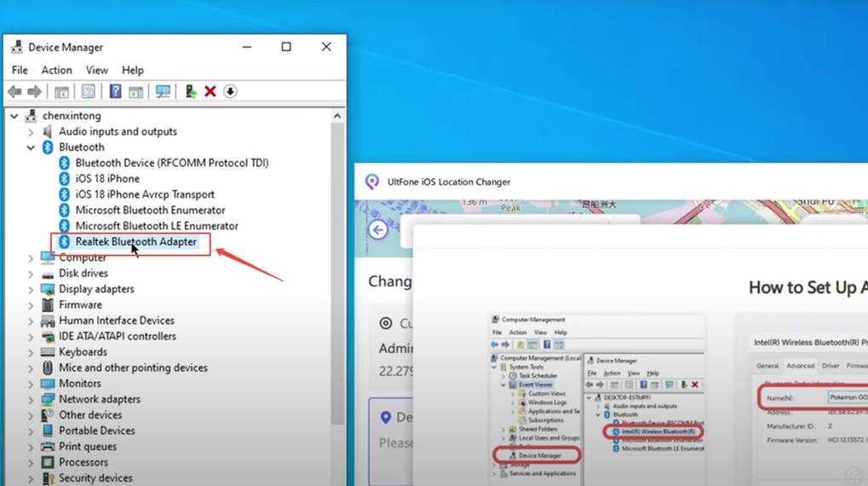Select Realtek Bluetooth Adapter
The image size is (868, 486).
(x=135, y=241)
